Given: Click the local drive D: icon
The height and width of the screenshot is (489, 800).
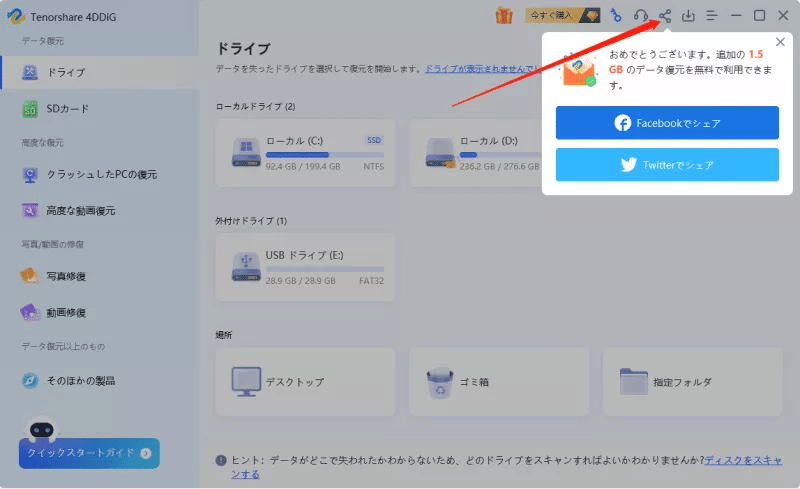Looking at the screenshot, I should point(440,153).
